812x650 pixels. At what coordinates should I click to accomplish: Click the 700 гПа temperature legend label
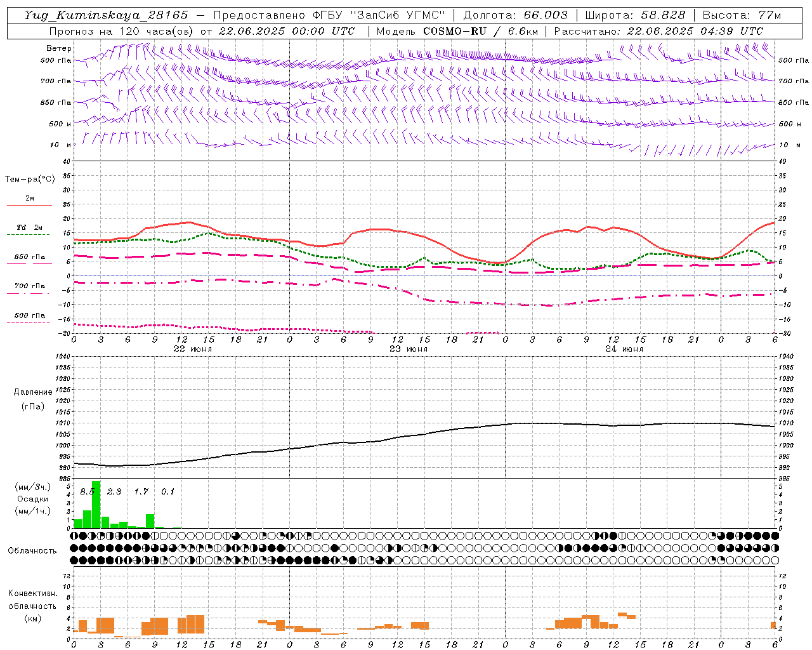29,286
